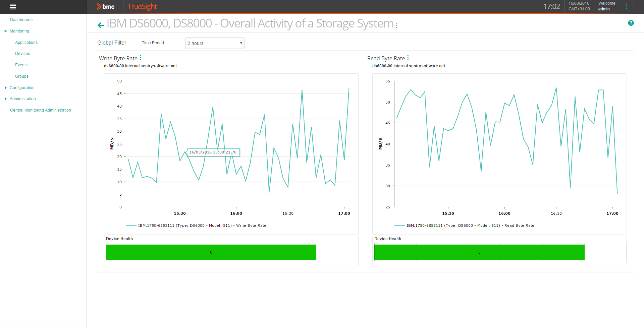
Task: Open the user options dots beside admin
Action: (626, 6)
